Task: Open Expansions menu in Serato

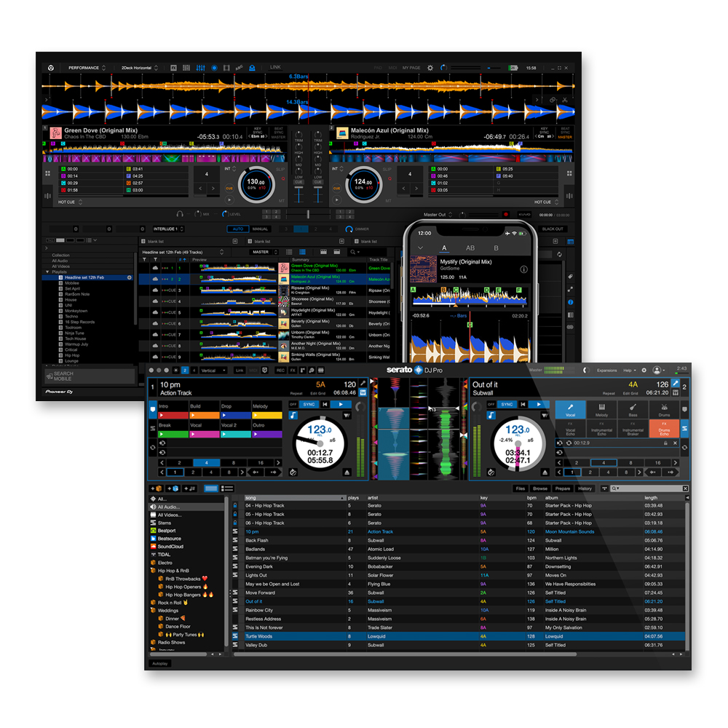Action: (606, 371)
